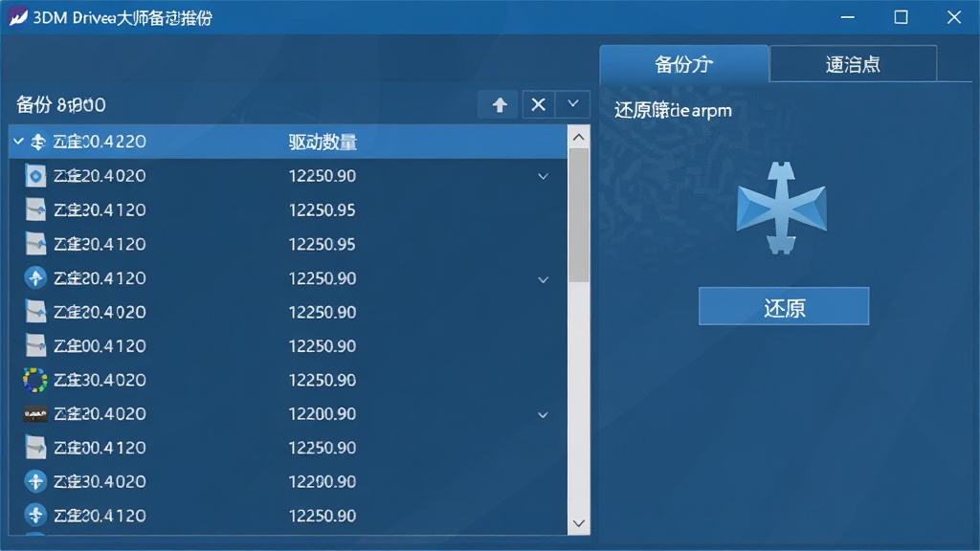Click the icon on the 乙金00.4220 header row
Screen dimensions: 980x551
(38, 142)
